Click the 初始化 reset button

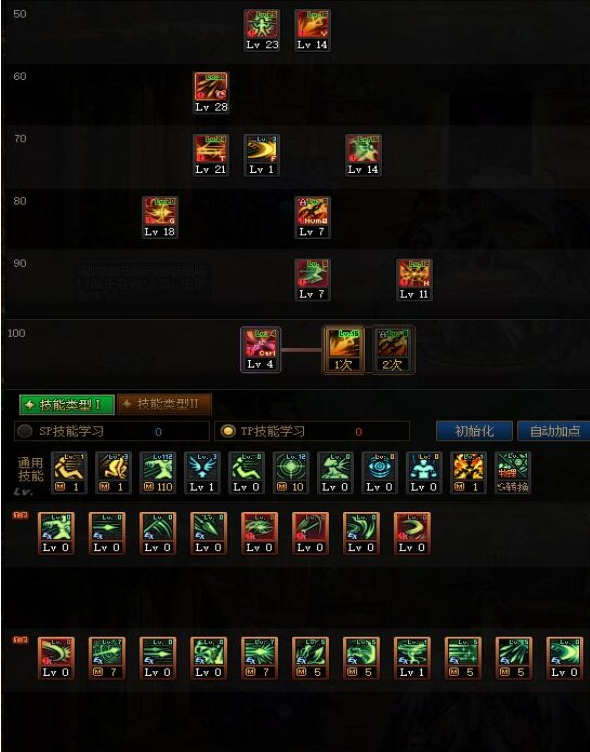(x=474, y=431)
